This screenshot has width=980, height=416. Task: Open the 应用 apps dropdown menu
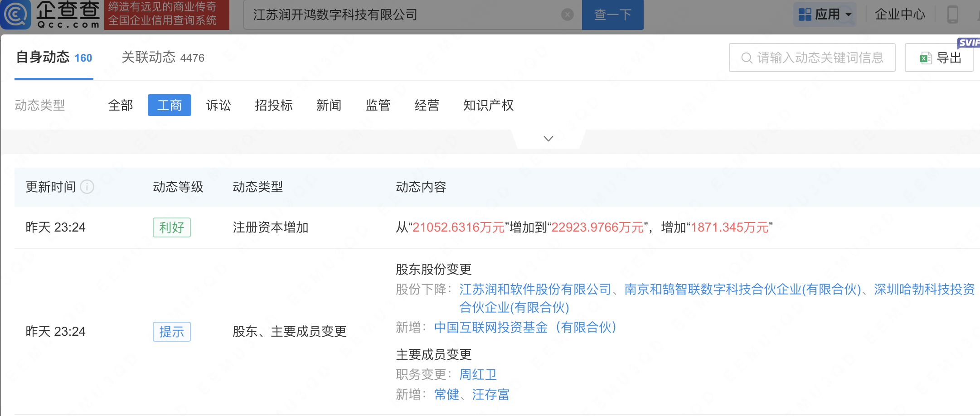[x=825, y=15]
